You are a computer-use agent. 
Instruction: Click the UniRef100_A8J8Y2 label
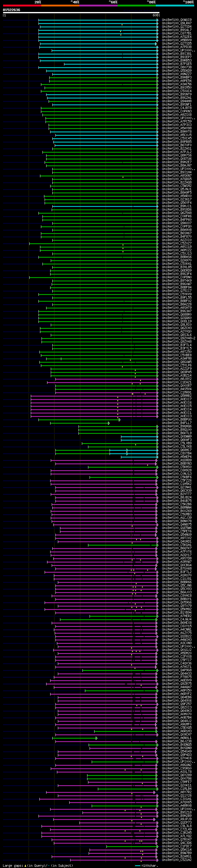[x=177, y=379]
